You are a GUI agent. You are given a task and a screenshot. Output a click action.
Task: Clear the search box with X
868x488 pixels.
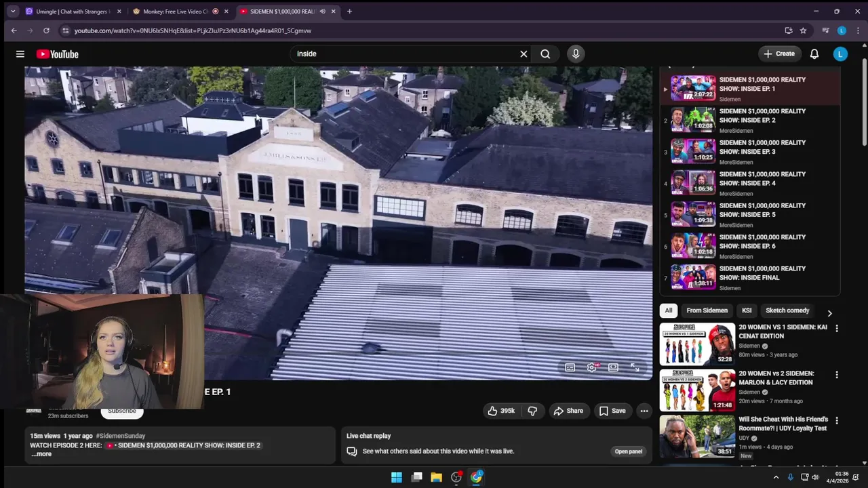pyautogui.click(x=524, y=54)
